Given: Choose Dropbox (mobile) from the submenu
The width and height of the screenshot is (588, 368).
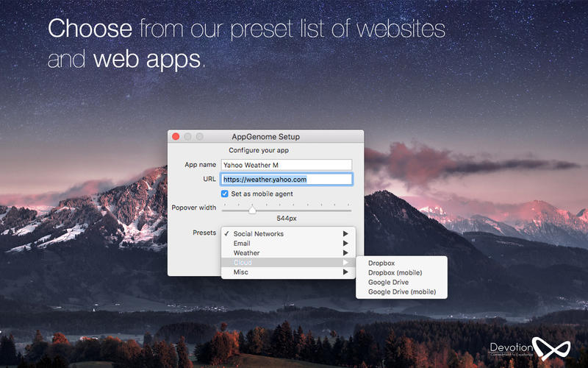Looking at the screenshot, I should coord(401,272).
